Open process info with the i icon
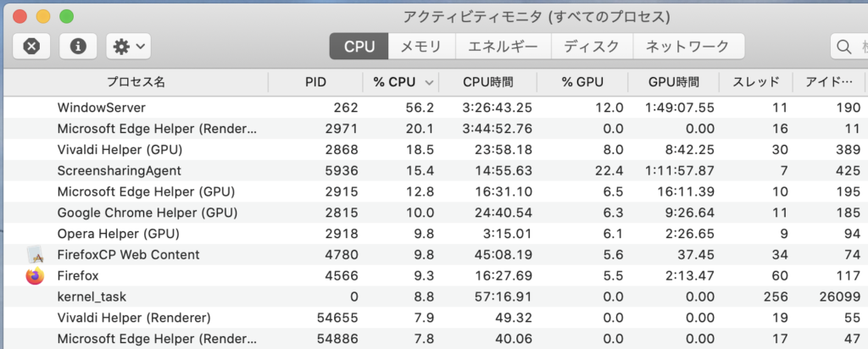This screenshot has height=349, width=868. 78,47
